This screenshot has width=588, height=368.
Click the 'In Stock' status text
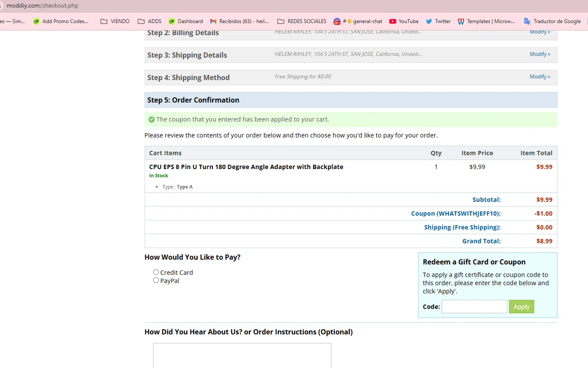158,176
